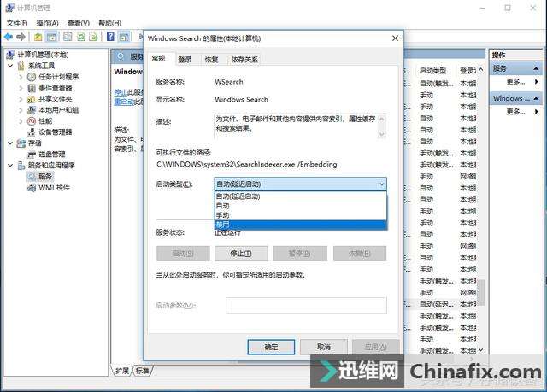The width and height of the screenshot is (547, 392).
Task: Click the 取消 button
Action: pos(324,347)
